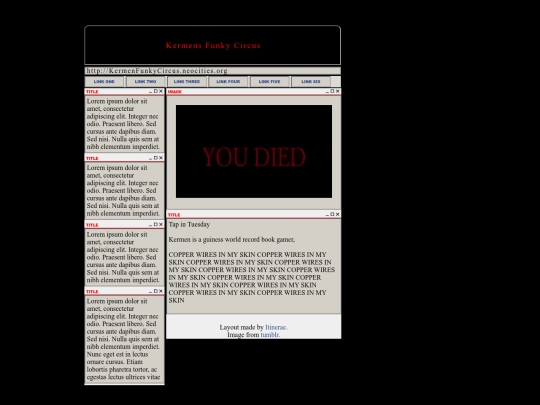Close the IMAGE panel
Viewport: 540px width, 405px height.
[x=338, y=91]
